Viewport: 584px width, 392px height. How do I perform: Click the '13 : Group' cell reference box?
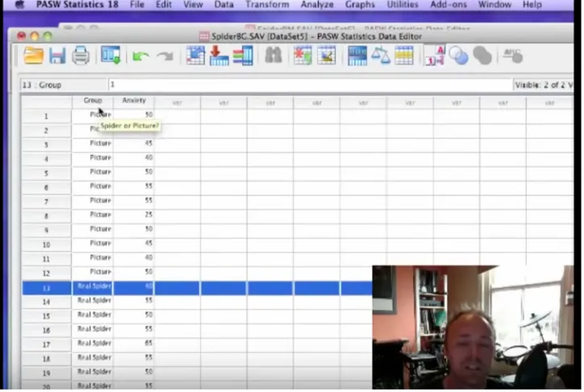click(x=63, y=85)
